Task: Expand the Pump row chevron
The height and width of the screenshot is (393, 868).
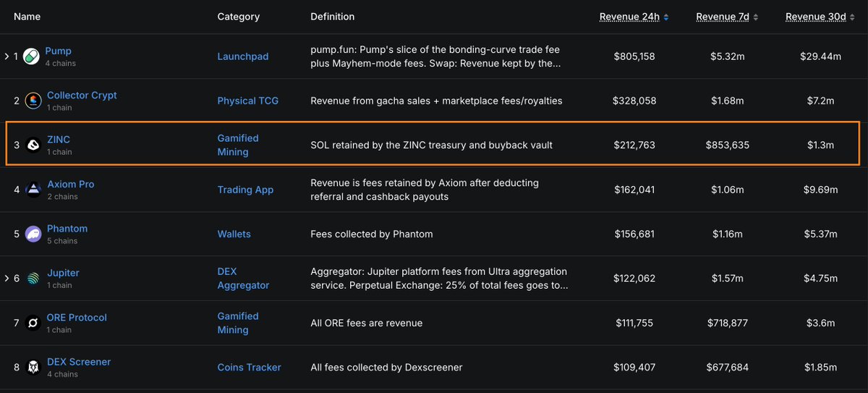Action: [x=7, y=56]
